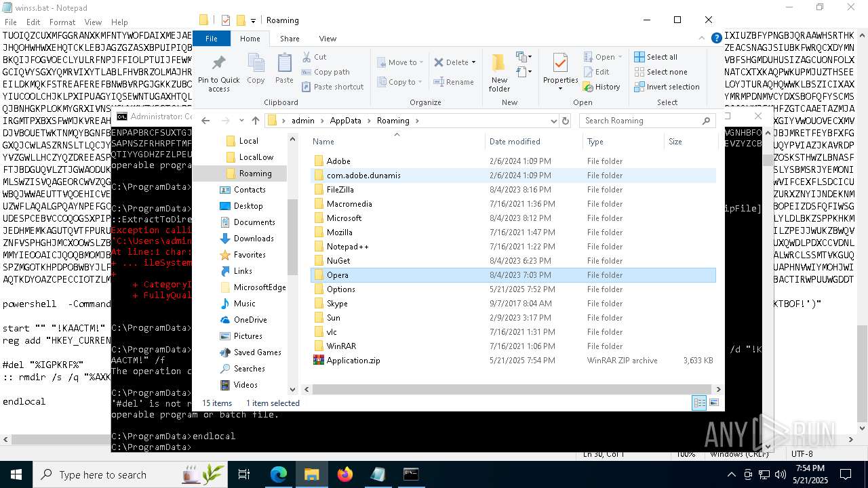Click the horizontal file list scrollbar

(512, 389)
